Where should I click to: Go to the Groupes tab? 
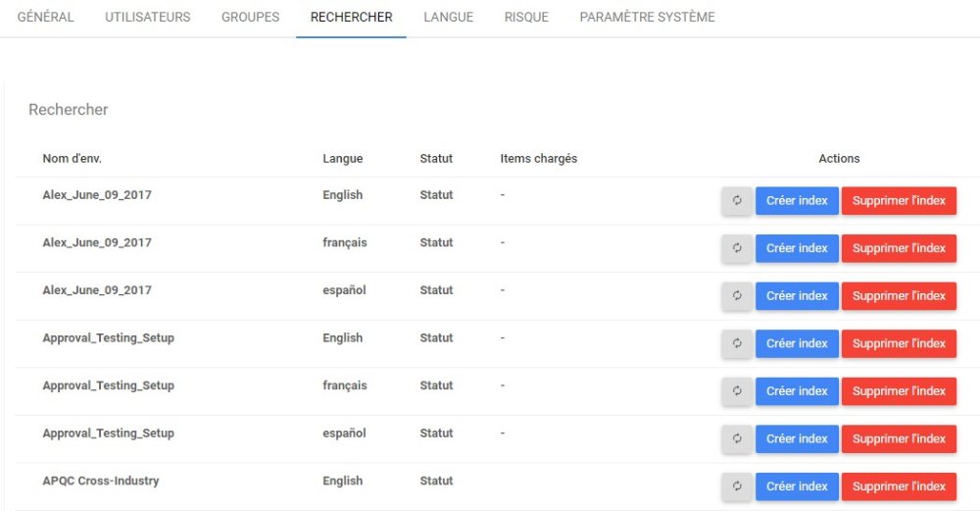(x=250, y=18)
